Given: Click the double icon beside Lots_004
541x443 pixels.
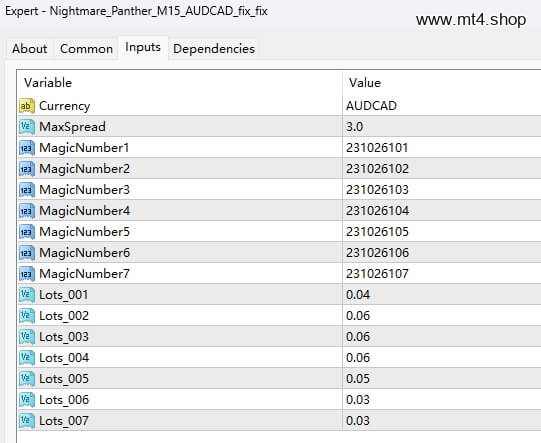Looking at the screenshot, I should click(27, 358).
